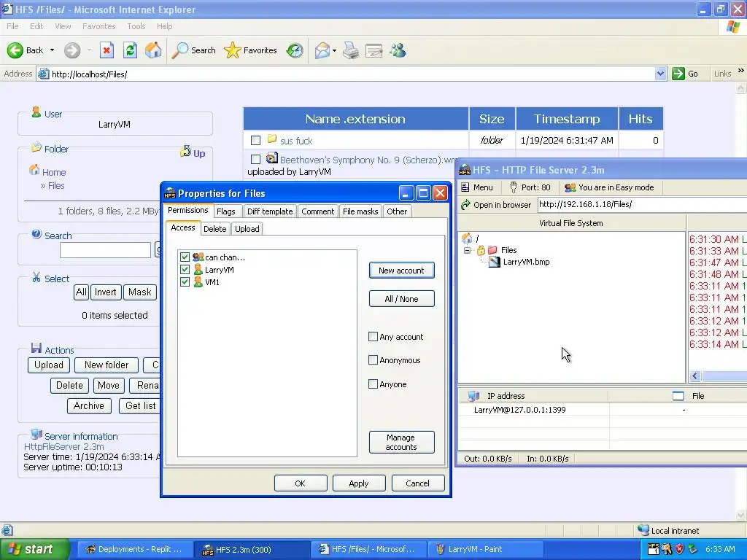
Task: Click the Beethoven's Symphony media file icon
Action: click(271, 157)
